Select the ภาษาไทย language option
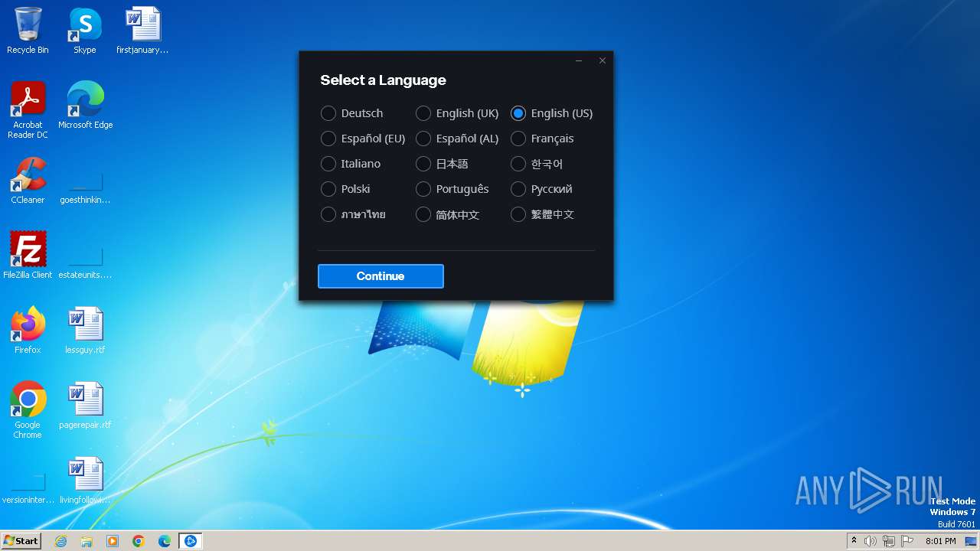This screenshot has height=551, width=980. pos(354,214)
